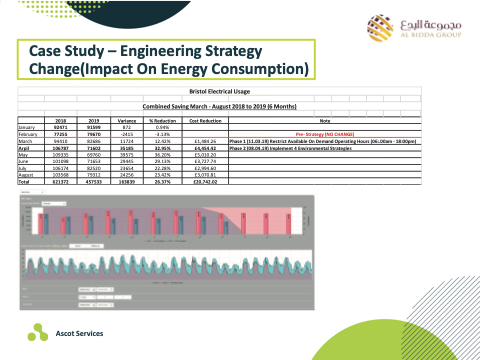480x360 pixels.
Task: Click the 2018 column header
Action: 61,121
